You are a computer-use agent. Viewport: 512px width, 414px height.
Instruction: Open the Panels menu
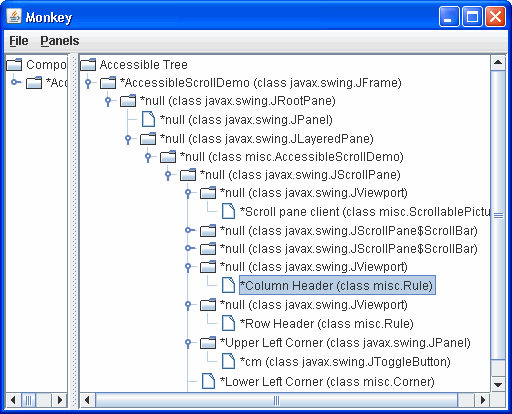(60, 41)
